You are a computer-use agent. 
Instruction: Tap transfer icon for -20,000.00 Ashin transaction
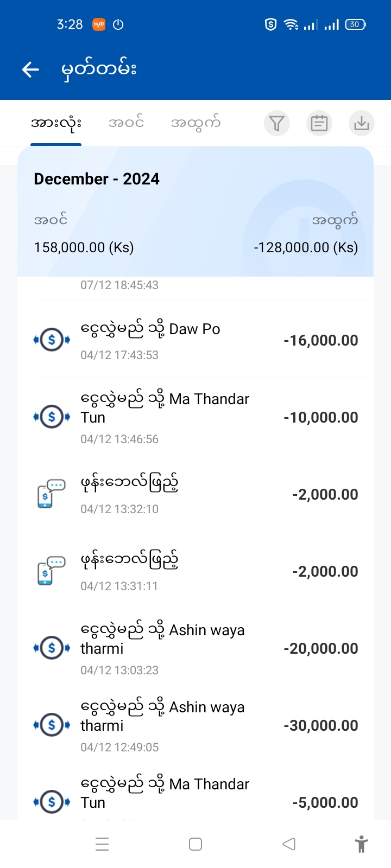click(x=52, y=648)
